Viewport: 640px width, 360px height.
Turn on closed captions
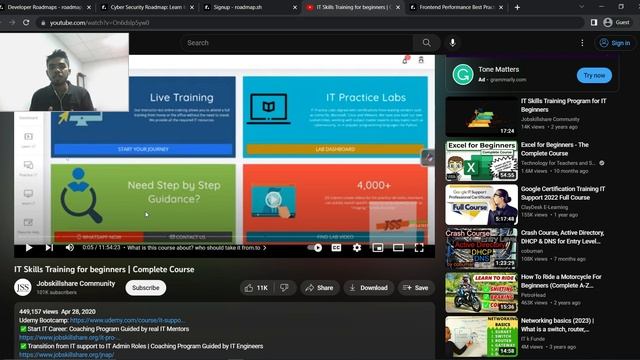[336, 248]
